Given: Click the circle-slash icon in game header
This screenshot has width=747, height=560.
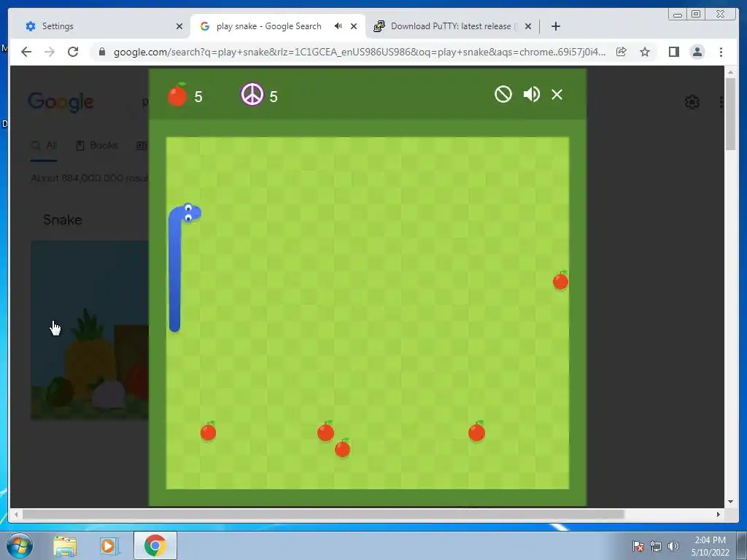Looking at the screenshot, I should [503, 94].
